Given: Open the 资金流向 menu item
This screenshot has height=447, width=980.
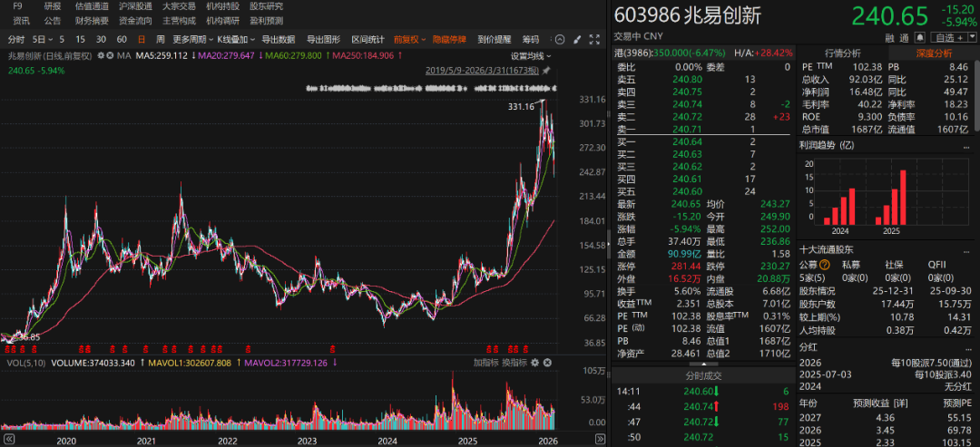Looking at the screenshot, I should click(x=135, y=20).
